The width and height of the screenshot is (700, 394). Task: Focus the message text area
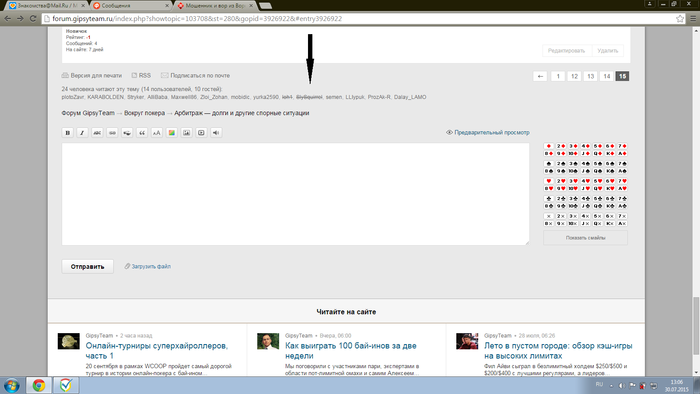[x=296, y=194]
